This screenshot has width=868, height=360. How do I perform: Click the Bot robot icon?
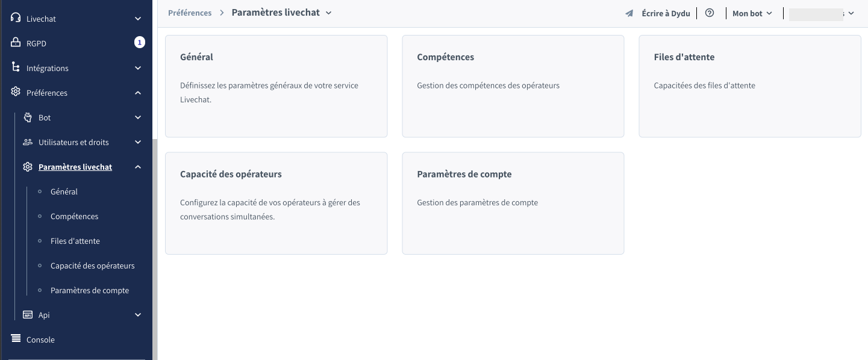pos(28,117)
